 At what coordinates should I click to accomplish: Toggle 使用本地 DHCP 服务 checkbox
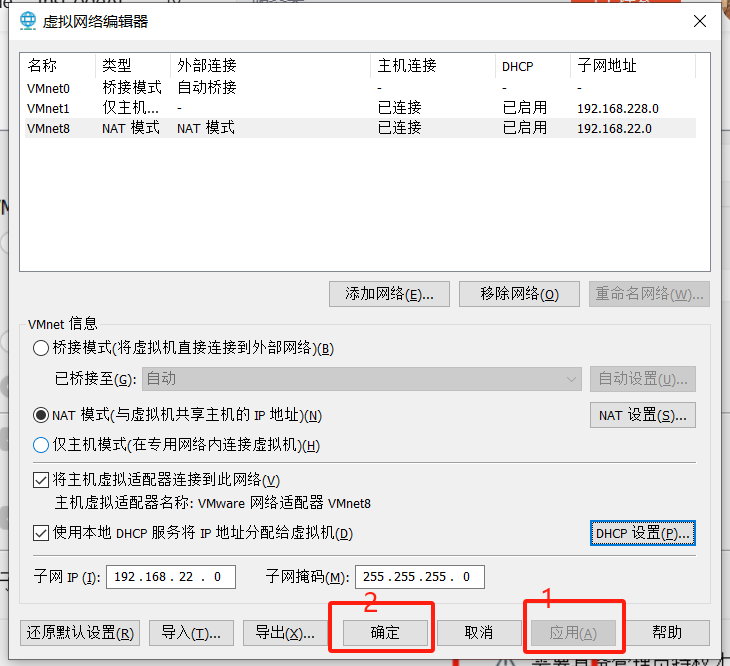(x=41, y=533)
